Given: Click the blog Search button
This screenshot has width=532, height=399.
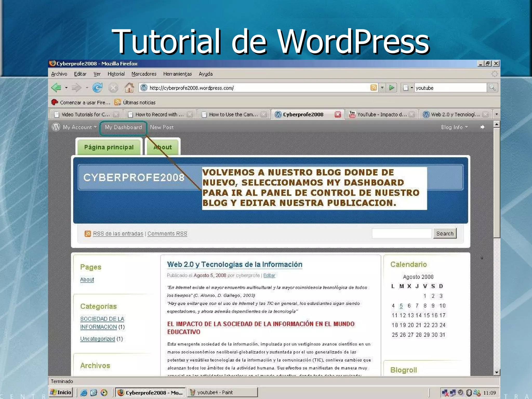Looking at the screenshot, I should click(x=445, y=234).
